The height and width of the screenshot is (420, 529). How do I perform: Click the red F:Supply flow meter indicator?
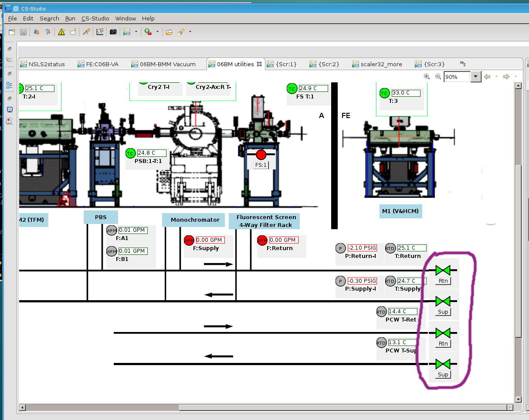(x=189, y=240)
